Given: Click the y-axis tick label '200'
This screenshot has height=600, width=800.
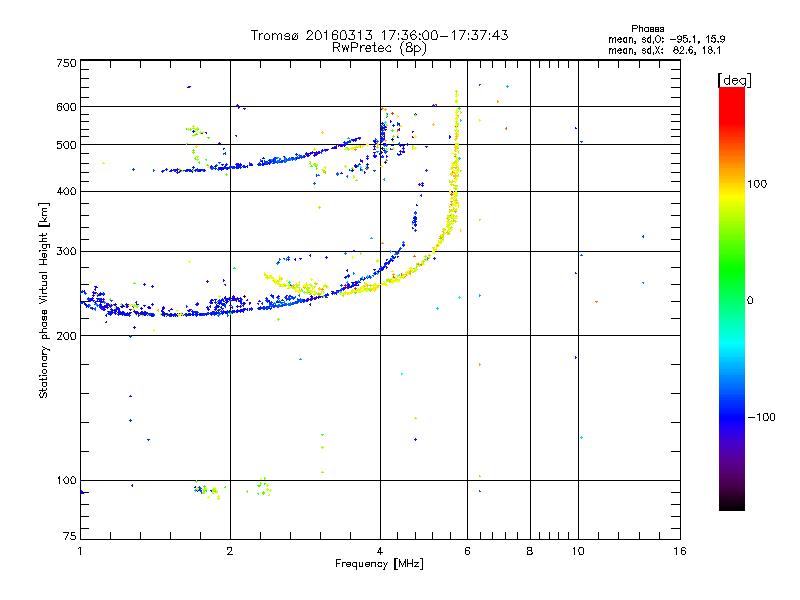Looking at the screenshot, I should click(66, 336).
